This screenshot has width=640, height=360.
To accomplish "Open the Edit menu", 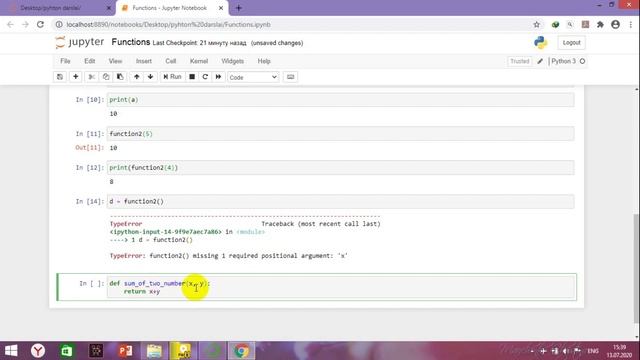I will click(x=90, y=61).
